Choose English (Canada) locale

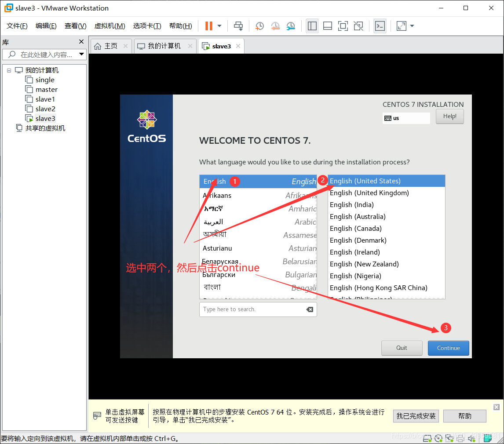387,229
